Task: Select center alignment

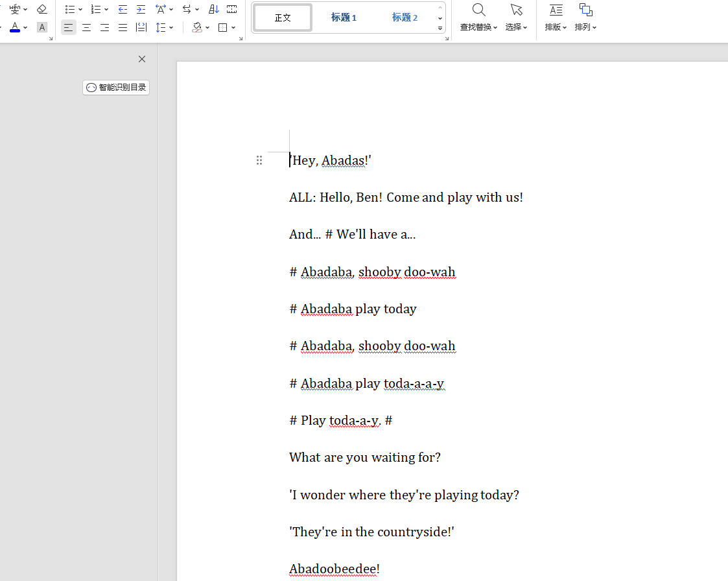Action: [86, 27]
